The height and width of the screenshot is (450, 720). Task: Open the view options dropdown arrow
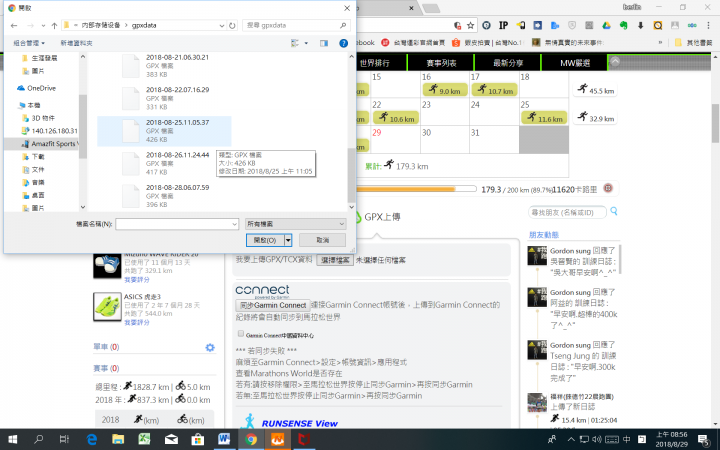pyautogui.click(x=306, y=43)
